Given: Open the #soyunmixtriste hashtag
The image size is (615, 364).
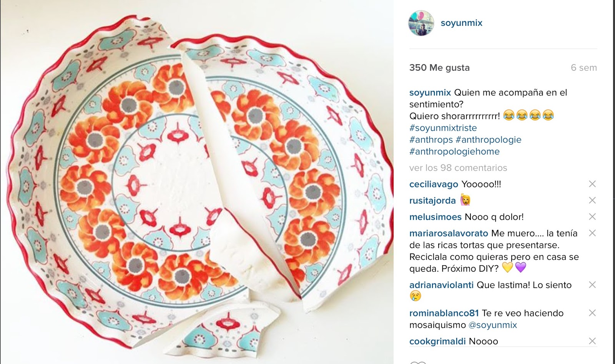Looking at the screenshot, I should [x=443, y=128].
